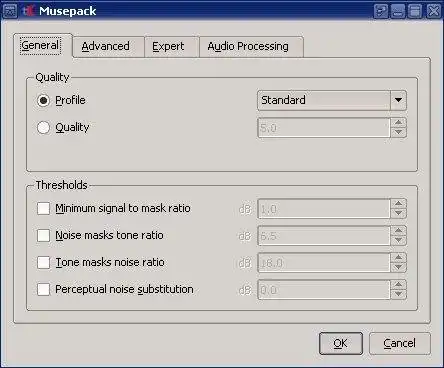Click the Perceptual noise substitution label
This screenshot has width=444, height=368.
124,290
